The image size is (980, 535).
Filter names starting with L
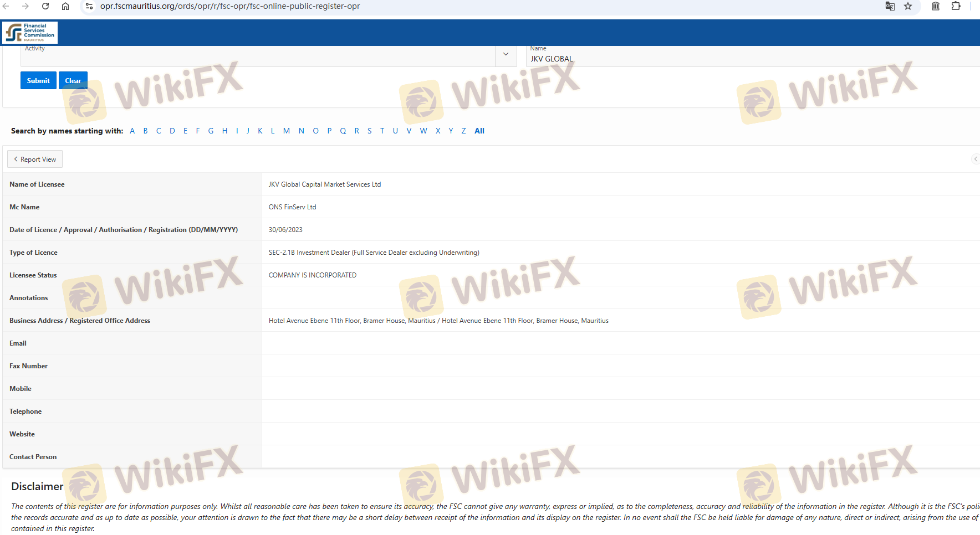(x=273, y=131)
